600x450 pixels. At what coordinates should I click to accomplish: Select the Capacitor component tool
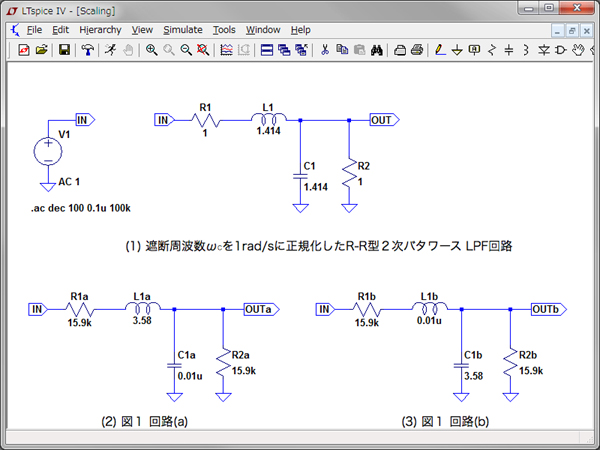(509, 50)
